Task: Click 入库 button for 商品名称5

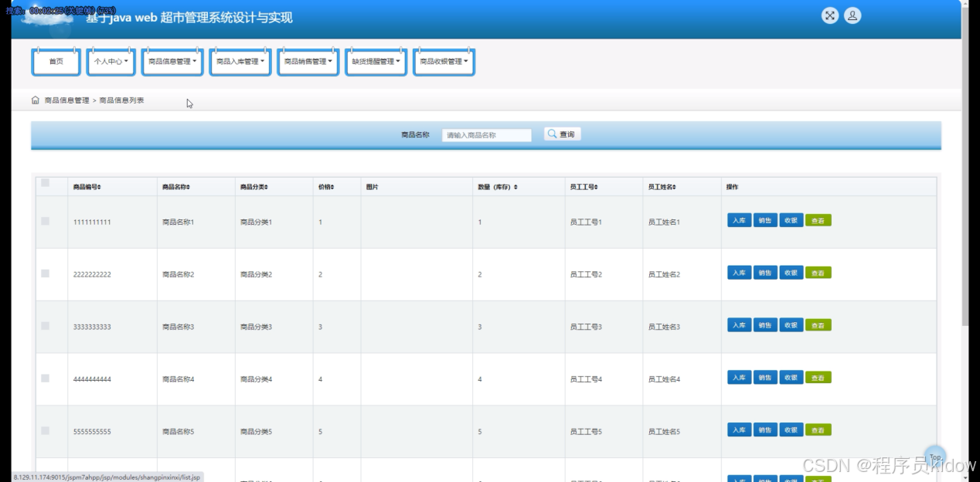Action: point(740,430)
